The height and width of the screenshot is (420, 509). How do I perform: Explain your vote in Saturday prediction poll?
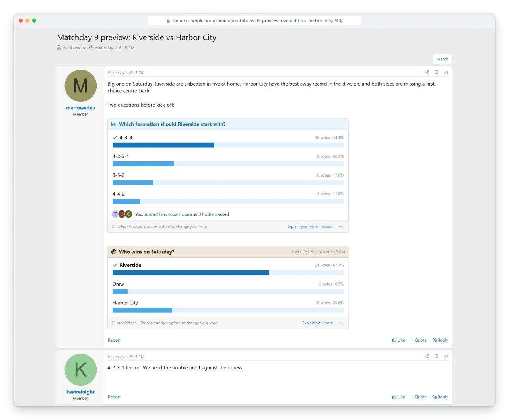click(317, 323)
